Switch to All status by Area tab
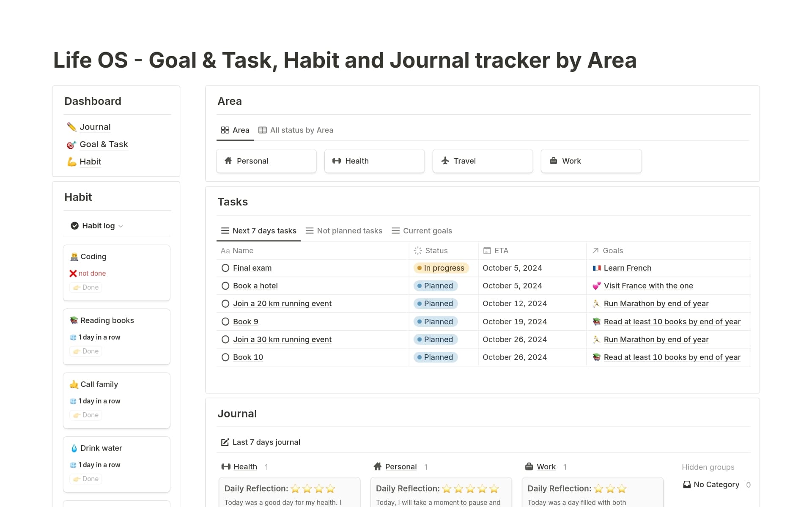 [x=296, y=130]
